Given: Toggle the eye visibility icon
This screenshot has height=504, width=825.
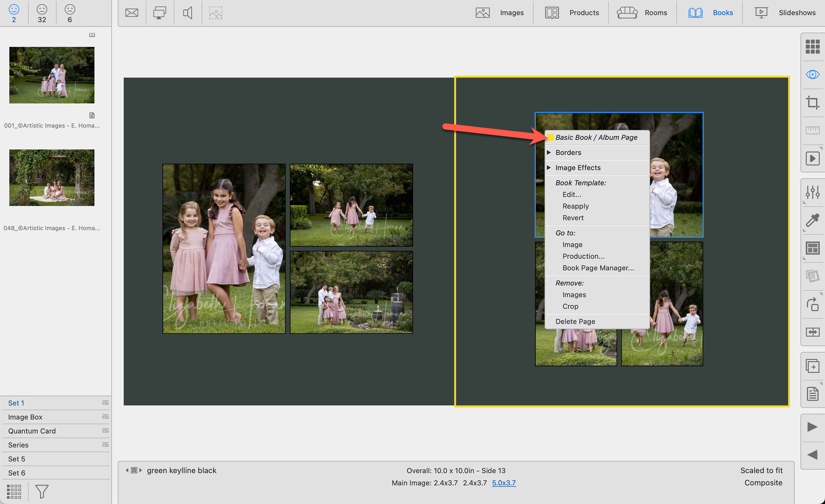Looking at the screenshot, I should [812, 74].
